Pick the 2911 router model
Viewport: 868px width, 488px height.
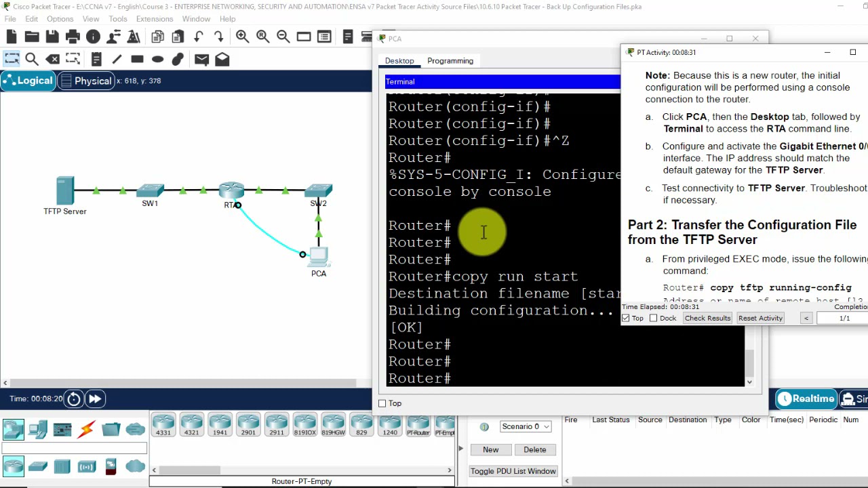(277, 425)
